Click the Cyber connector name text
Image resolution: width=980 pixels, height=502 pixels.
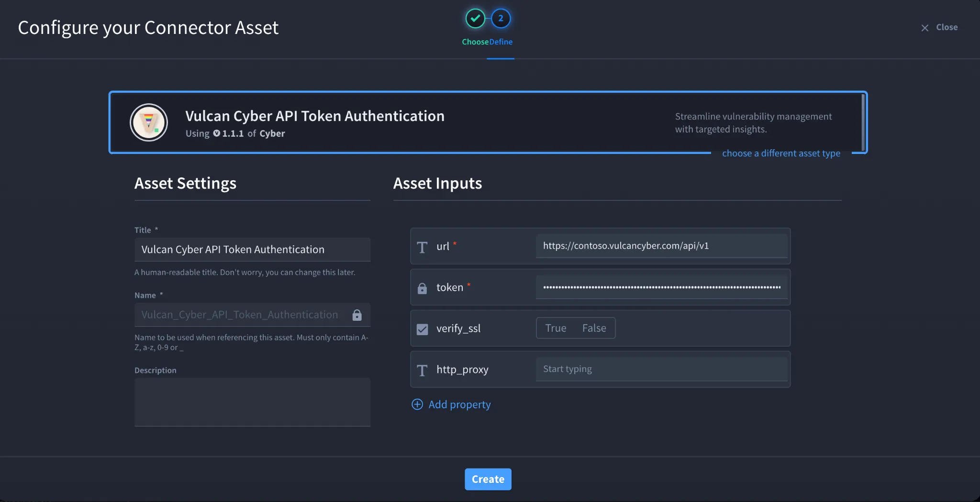272,133
